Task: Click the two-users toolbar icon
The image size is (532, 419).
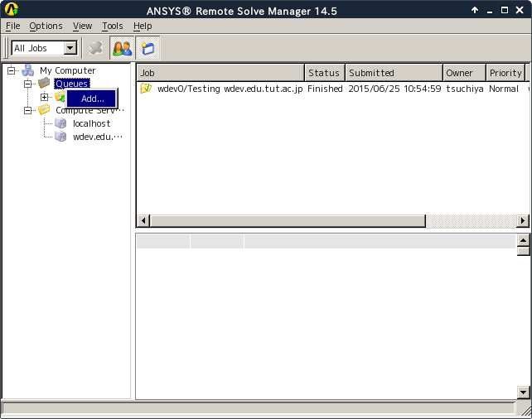Action: coord(122,48)
